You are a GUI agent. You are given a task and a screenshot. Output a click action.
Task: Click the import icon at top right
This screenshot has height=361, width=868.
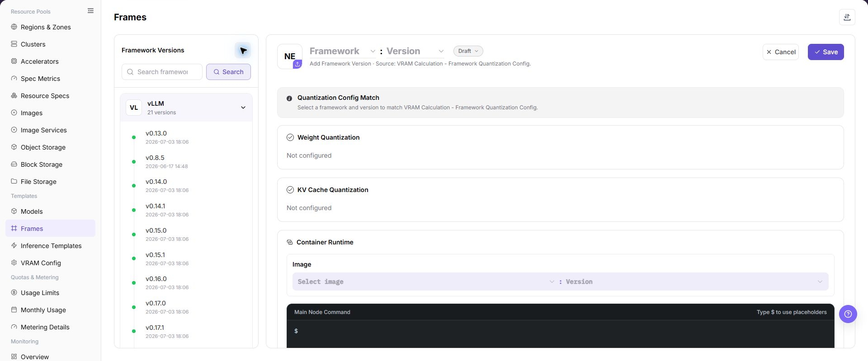click(847, 17)
